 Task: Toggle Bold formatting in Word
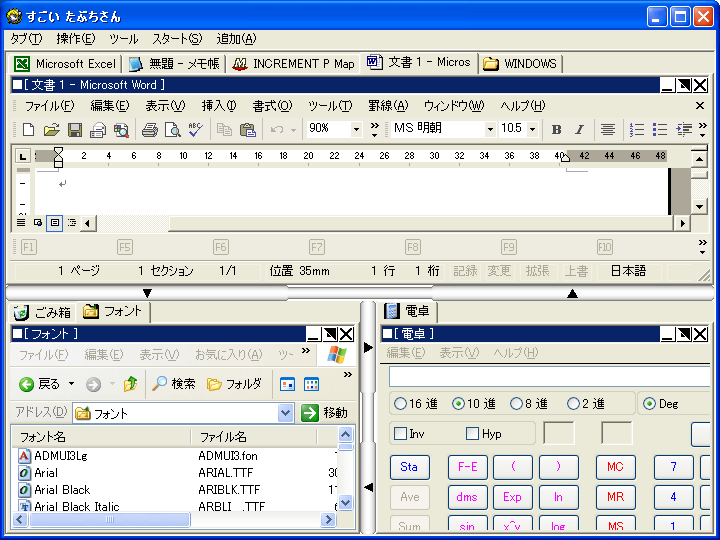click(556, 129)
